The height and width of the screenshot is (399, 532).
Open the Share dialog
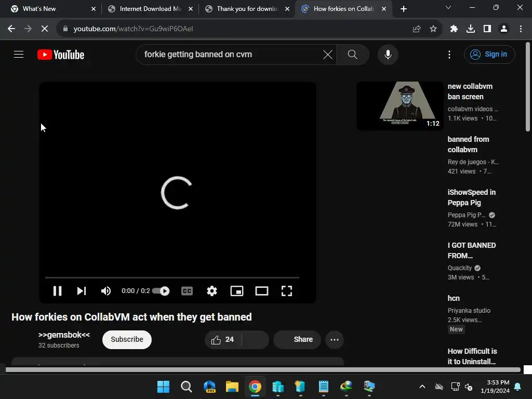(297, 339)
